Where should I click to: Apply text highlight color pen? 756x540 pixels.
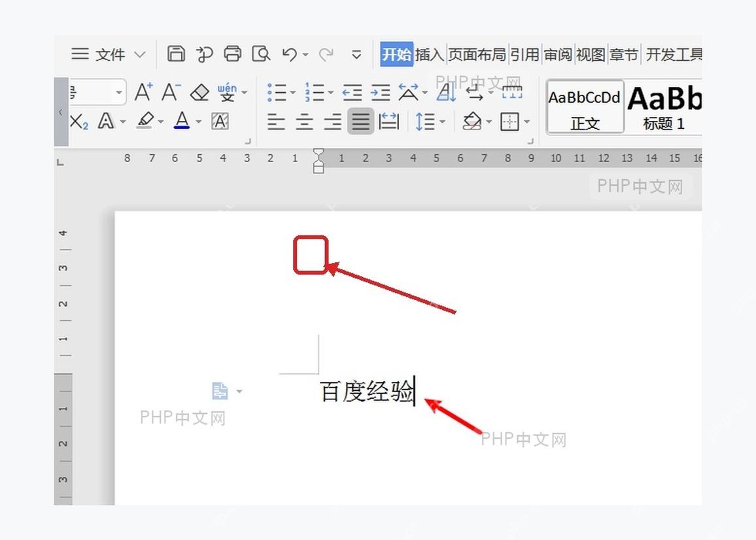tap(145, 120)
